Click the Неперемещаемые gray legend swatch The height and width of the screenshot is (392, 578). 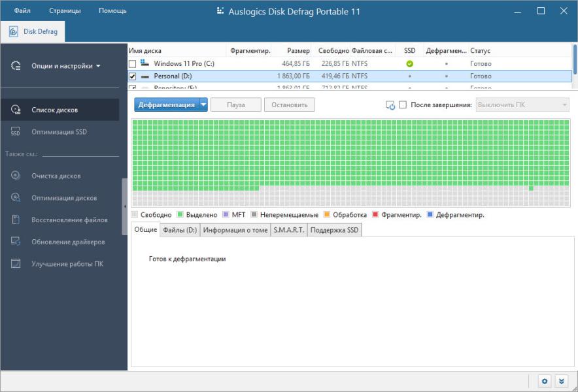pyautogui.click(x=254, y=214)
